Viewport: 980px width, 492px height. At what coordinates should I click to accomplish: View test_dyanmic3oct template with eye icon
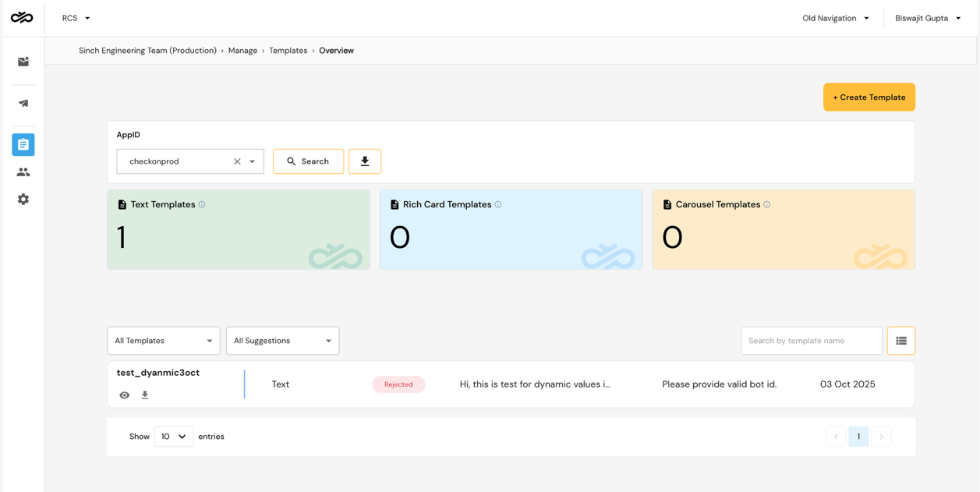coord(125,395)
